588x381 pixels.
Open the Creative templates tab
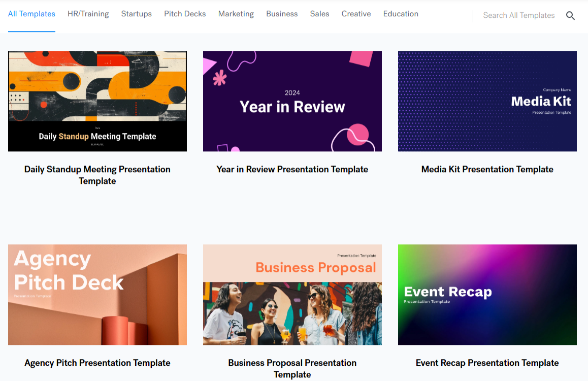356,14
